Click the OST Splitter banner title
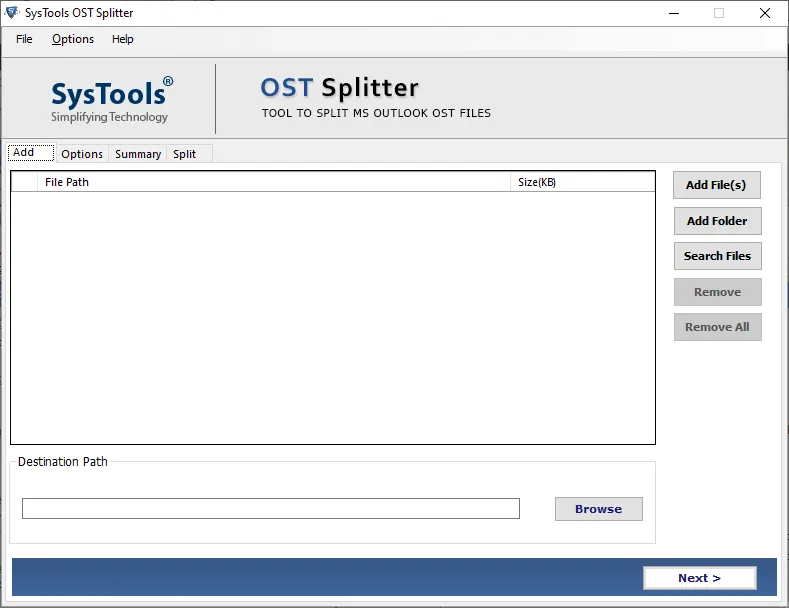The image size is (789, 608). [x=339, y=88]
